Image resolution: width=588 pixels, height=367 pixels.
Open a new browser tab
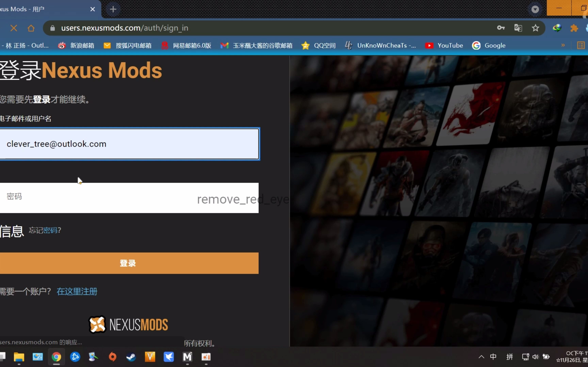[113, 9]
